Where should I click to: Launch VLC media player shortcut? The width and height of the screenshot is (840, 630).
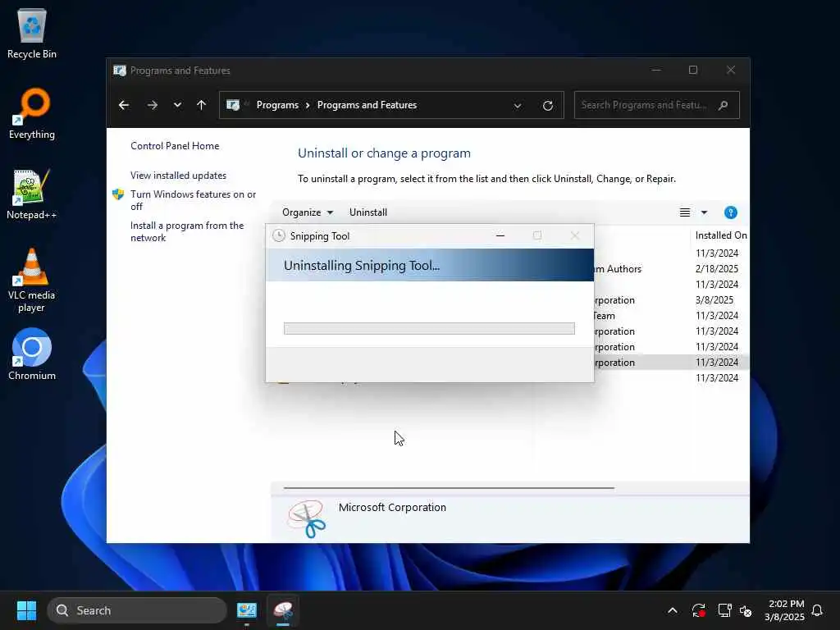tap(32, 280)
